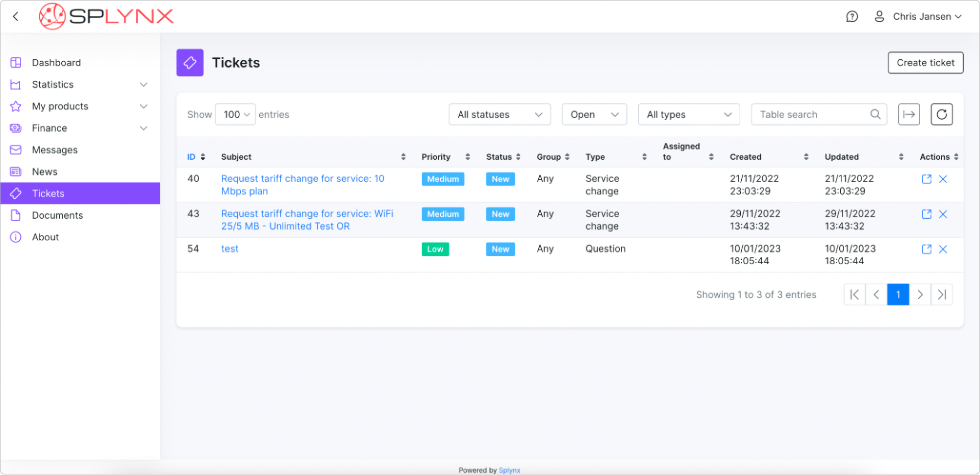Open Chris Jansen account menu
Viewport: 980px width, 475px height.
point(927,17)
